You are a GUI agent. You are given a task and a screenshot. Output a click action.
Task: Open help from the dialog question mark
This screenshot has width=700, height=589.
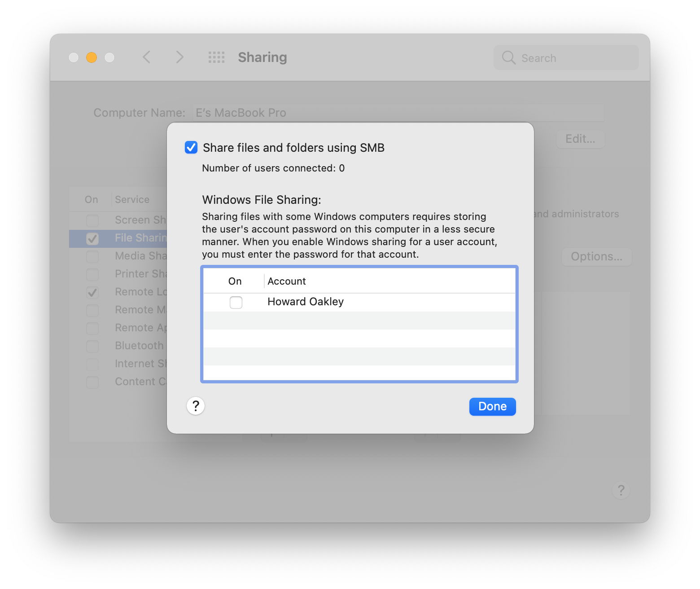click(196, 406)
